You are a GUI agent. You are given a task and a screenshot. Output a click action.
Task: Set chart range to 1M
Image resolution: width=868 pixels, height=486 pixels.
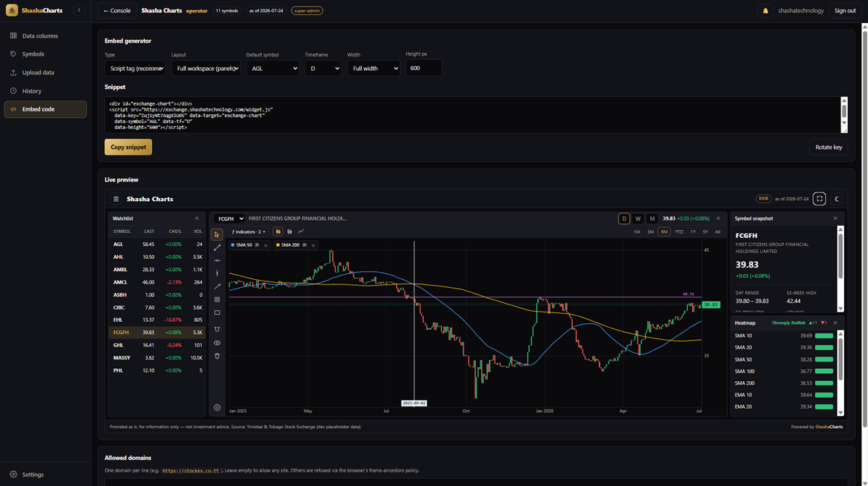[x=637, y=231]
